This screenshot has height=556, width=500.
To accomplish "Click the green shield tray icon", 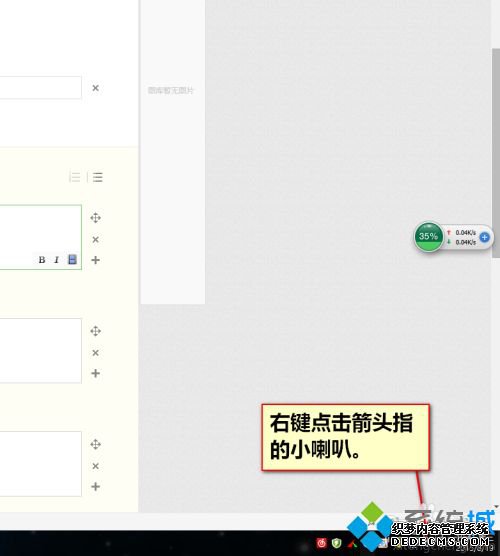I will pyautogui.click(x=337, y=543).
